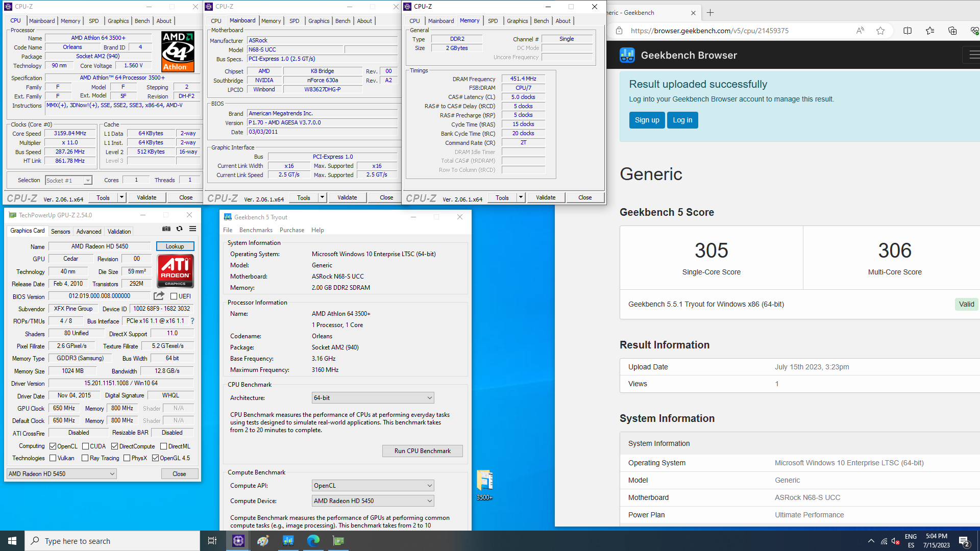Screen dimensions: 980x551
Task: Open Benchmarks menu in Geekbench
Action: (256, 230)
